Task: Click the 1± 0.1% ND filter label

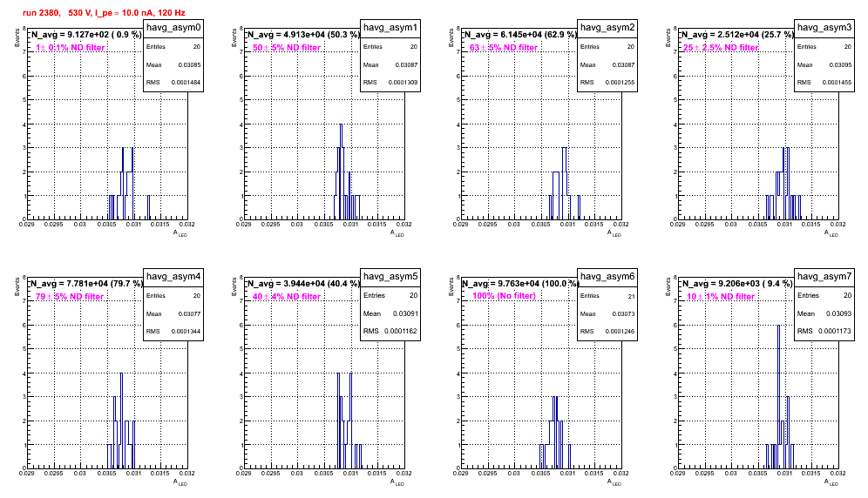Action: (71, 48)
